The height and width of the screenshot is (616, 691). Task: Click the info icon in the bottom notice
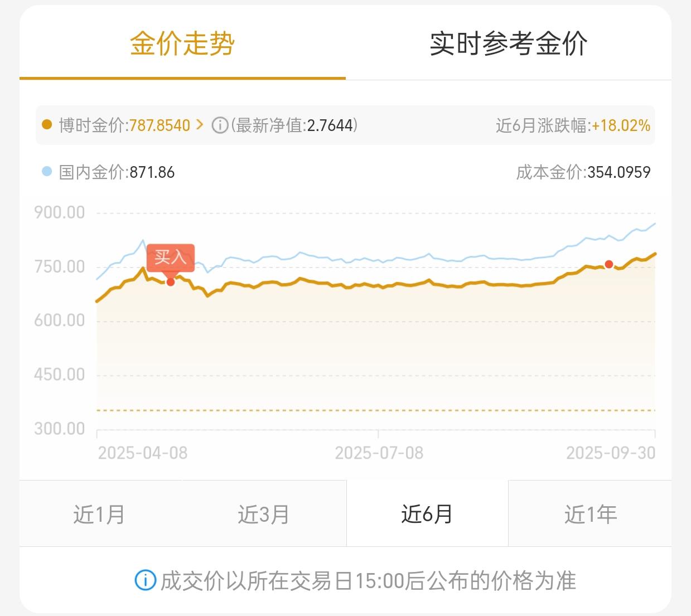click(146, 580)
